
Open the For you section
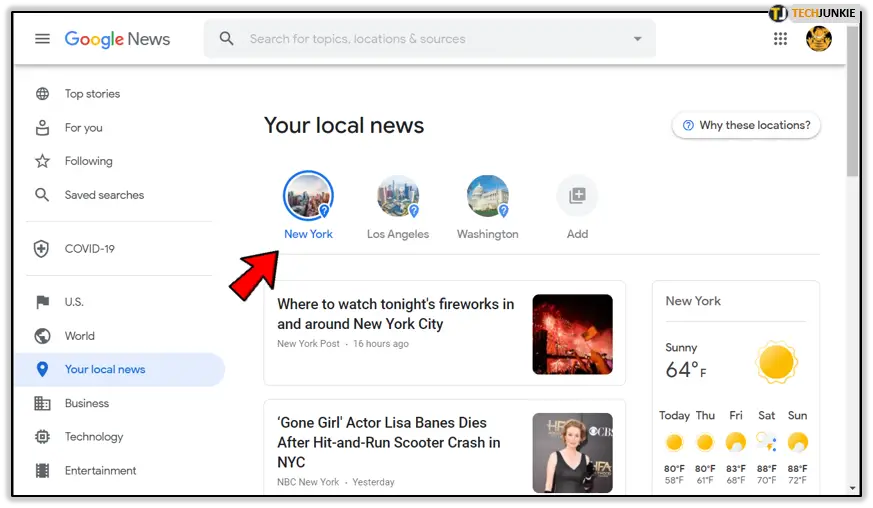click(84, 128)
